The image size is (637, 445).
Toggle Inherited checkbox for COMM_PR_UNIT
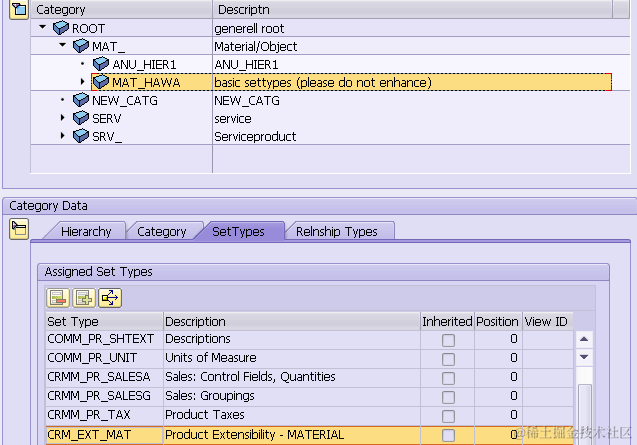coord(448,359)
